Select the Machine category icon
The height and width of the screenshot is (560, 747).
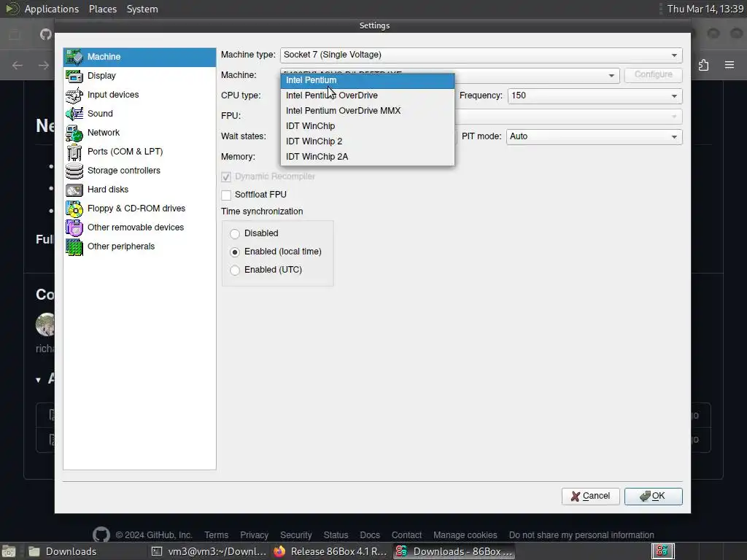(74, 57)
